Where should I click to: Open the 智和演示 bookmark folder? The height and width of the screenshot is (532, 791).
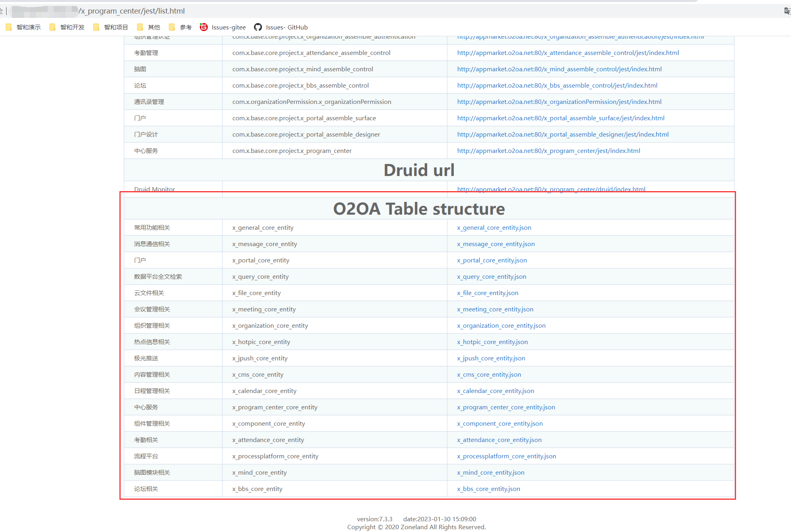[24, 27]
